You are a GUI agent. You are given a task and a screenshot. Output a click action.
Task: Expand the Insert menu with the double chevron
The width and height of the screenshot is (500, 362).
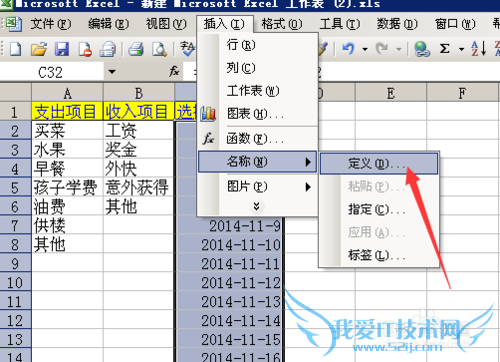(256, 206)
